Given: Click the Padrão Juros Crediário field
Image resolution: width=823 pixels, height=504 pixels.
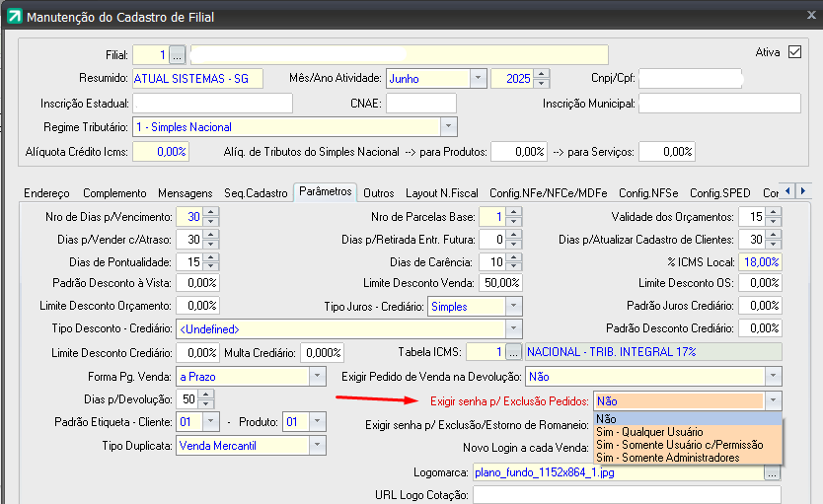Looking at the screenshot, I should pyautogui.click(x=761, y=305).
